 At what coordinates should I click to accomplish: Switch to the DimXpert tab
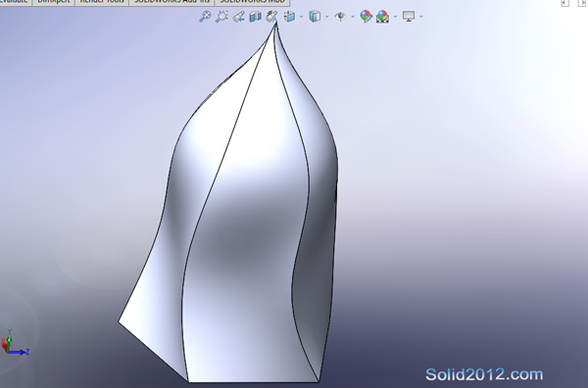(x=54, y=2)
